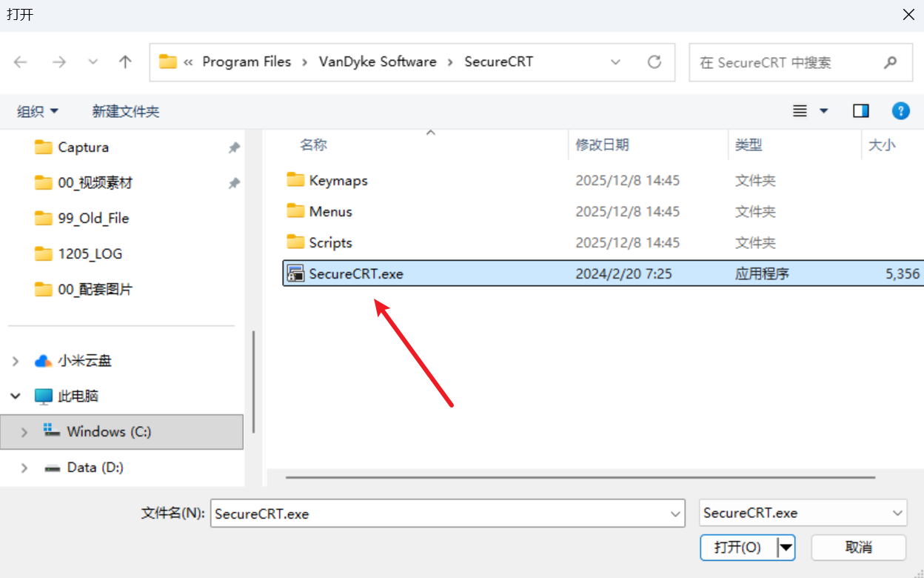
Task: Click the folder icon in address bar
Action: 168,62
